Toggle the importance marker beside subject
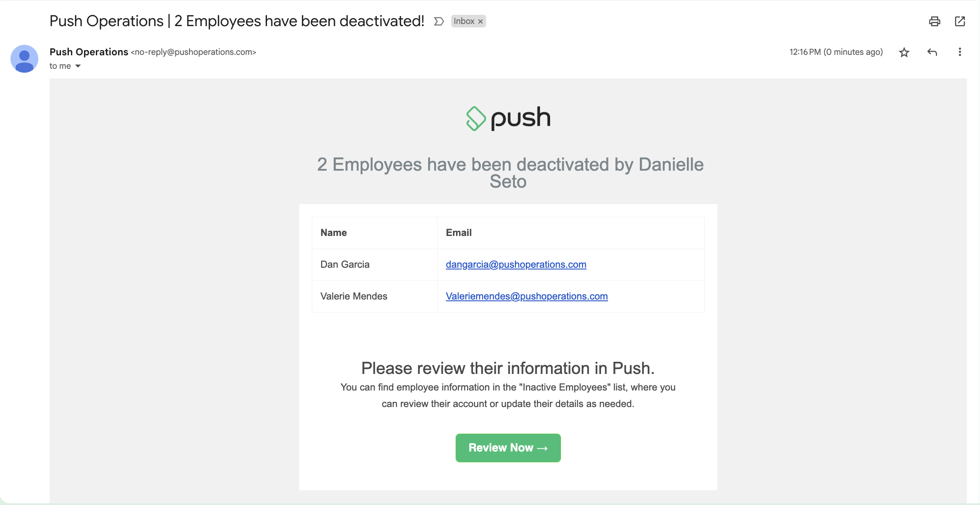This screenshot has height=505, width=980. 439,21
